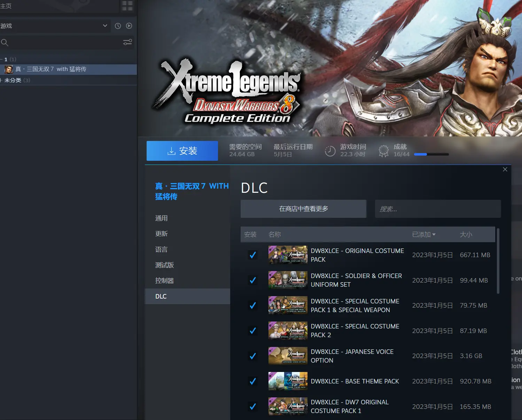The width and height of the screenshot is (522, 420).
Task: Toggle JAPANESE VOICE OPTION install checkbox
Action: point(253,356)
